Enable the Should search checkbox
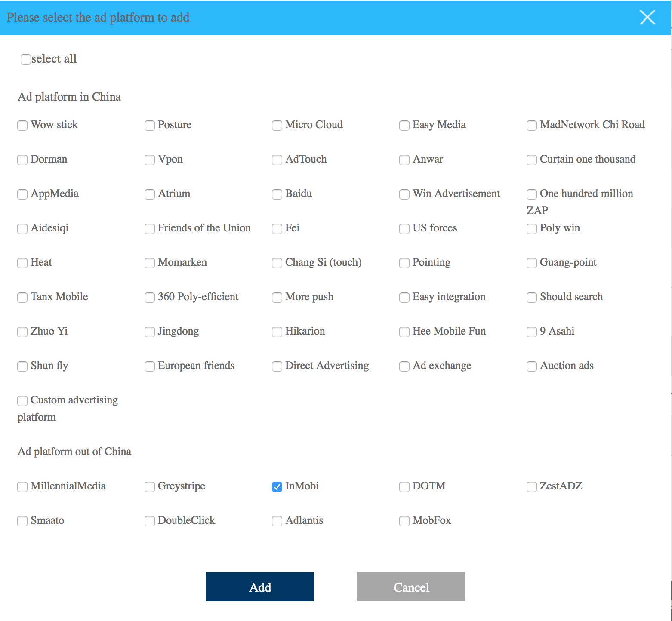 coord(532,298)
